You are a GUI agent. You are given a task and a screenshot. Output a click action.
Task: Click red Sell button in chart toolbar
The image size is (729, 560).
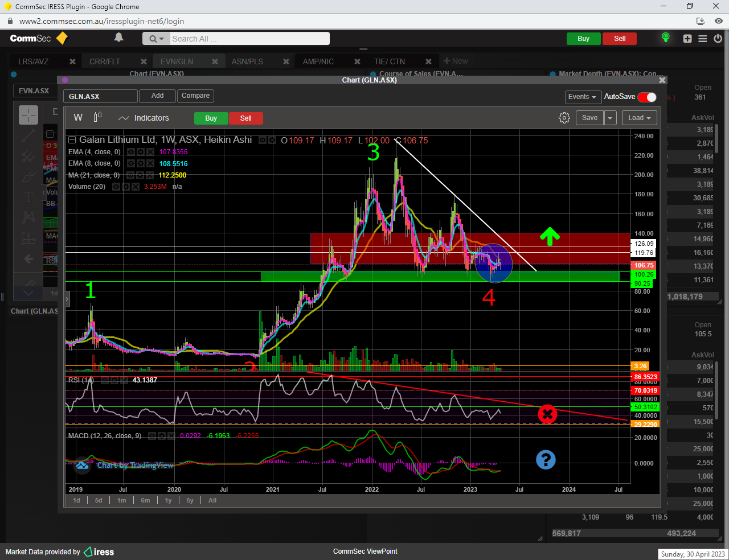(246, 118)
